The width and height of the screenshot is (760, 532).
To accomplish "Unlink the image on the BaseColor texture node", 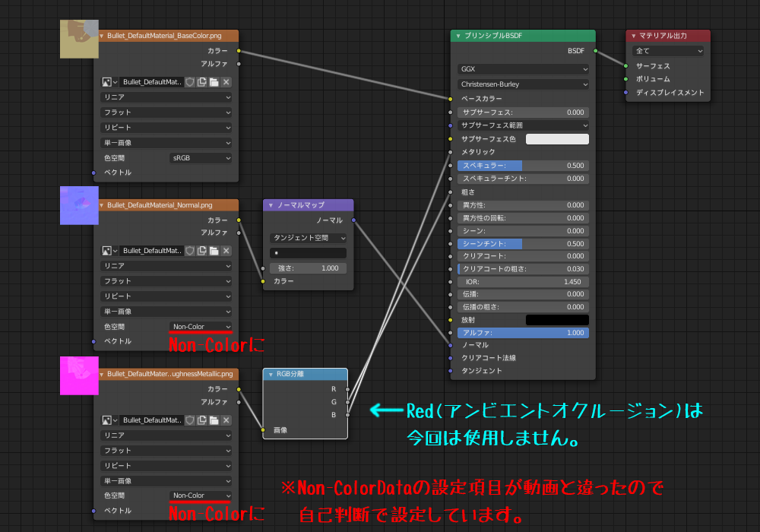I will click(226, 81).
